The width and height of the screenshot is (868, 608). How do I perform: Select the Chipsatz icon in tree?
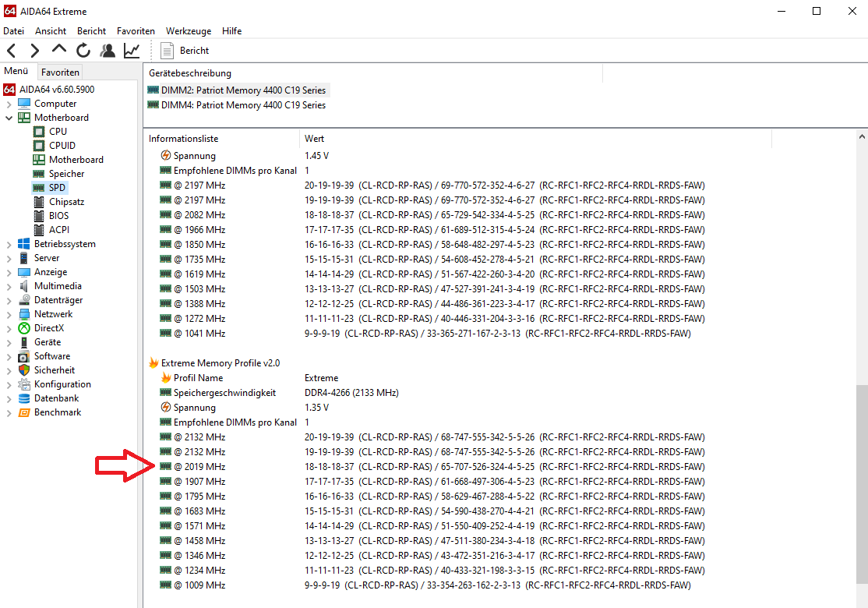[39, 202]
